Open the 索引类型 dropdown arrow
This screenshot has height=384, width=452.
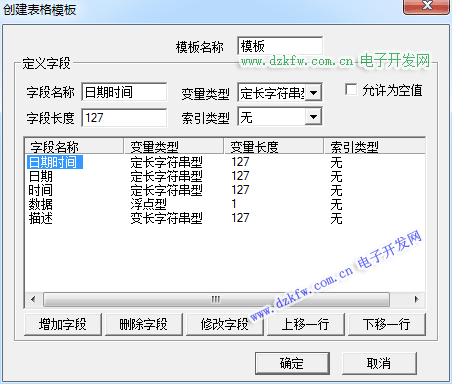pos(313,117)
